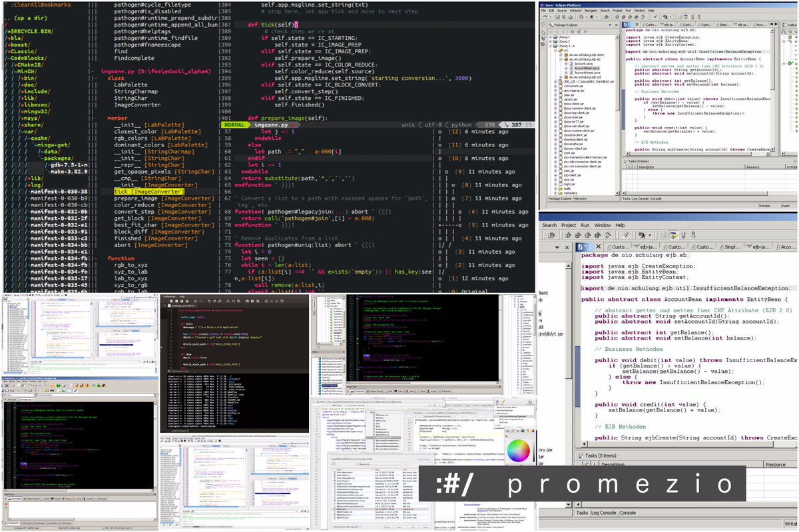Open Refactor menu in small Eclipse window
The width and height of the screenshot is (799, 532).
click(x=576, y=11)
